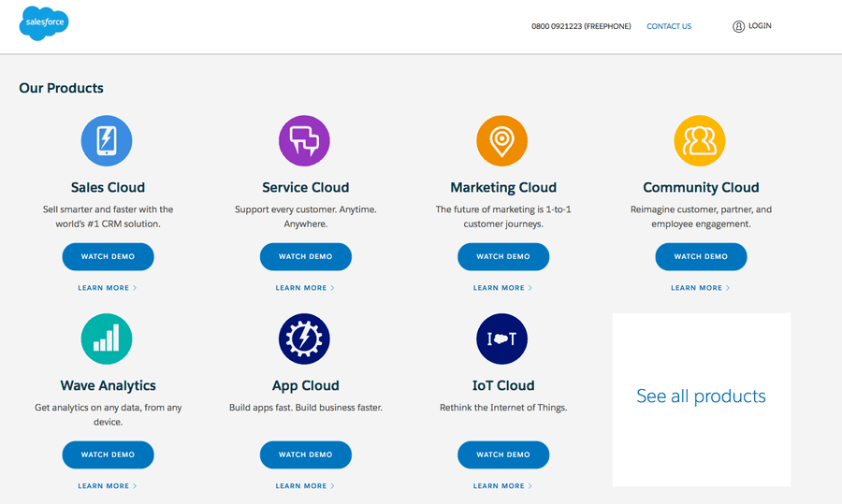842x504 pixels.
Task: Click 'The future of marketing' description
Action: click(x=503, y=216)
